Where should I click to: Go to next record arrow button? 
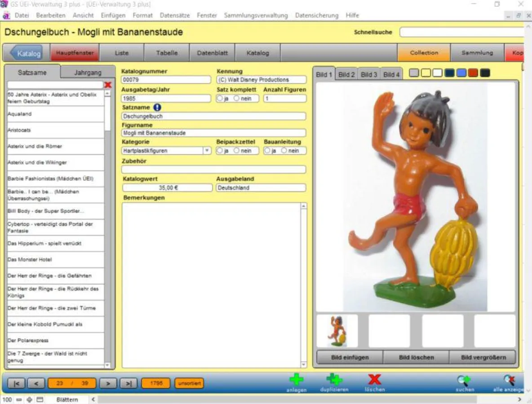click(108, 383)
